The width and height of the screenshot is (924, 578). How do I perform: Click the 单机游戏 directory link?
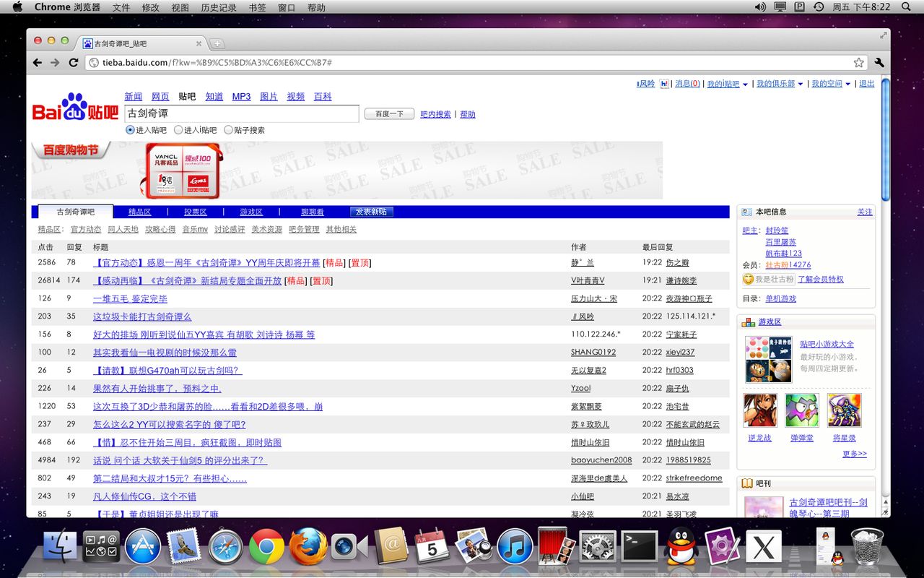pos(781,298)
